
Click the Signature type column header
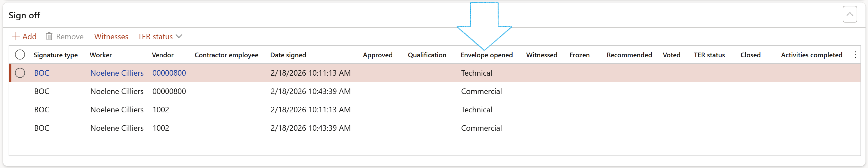(x=56, y=55)
